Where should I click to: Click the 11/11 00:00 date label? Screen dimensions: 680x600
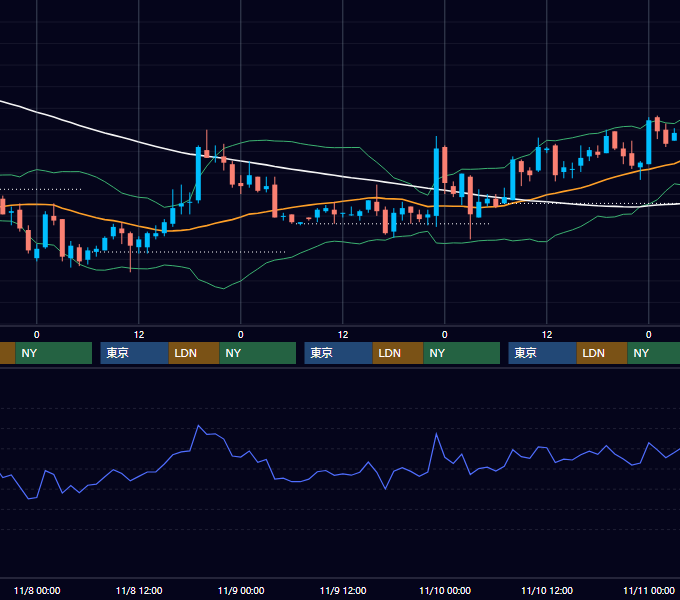tap(649, 590)
